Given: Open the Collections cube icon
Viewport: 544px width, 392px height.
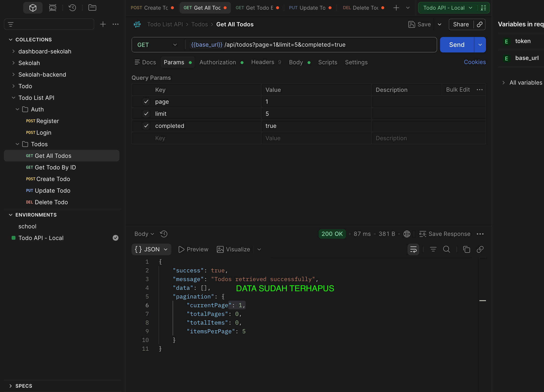Looking at the screenshot, I should [x=33, y=8].
